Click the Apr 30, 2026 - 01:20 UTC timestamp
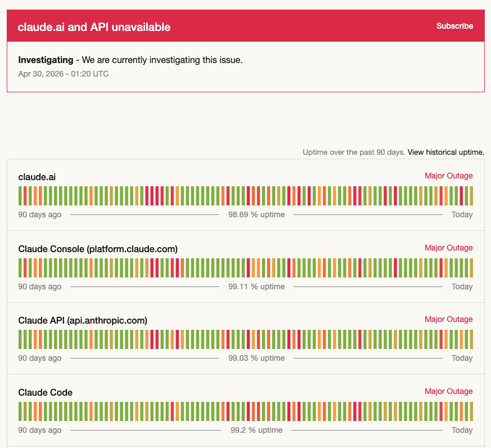Screen dimensions: 491x448 [x=63, y=74]
